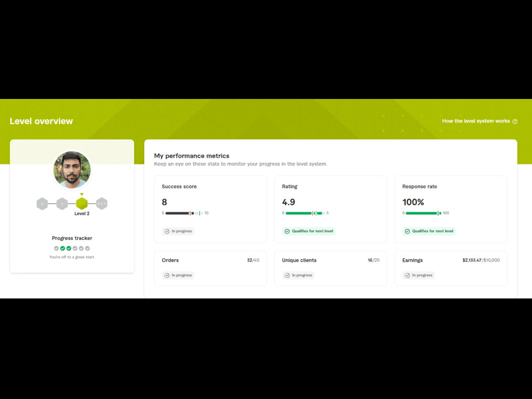Screen dimensions: 532x399
Task: Click the Level 2 label
Action: coord(82,214)
